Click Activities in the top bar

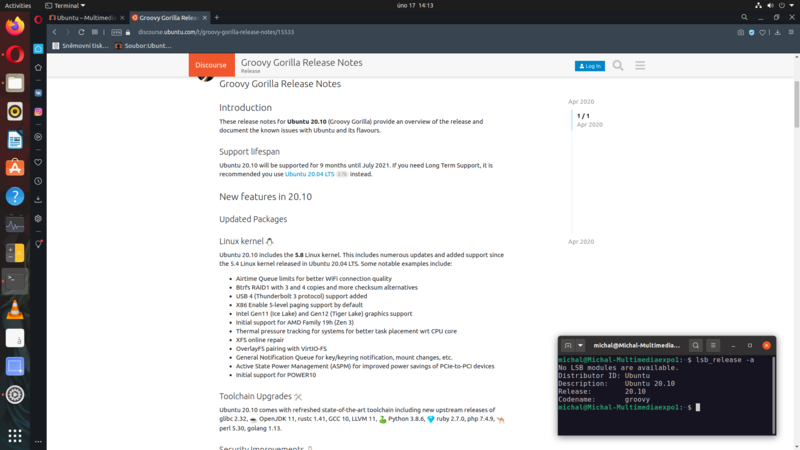click(18, 6)
